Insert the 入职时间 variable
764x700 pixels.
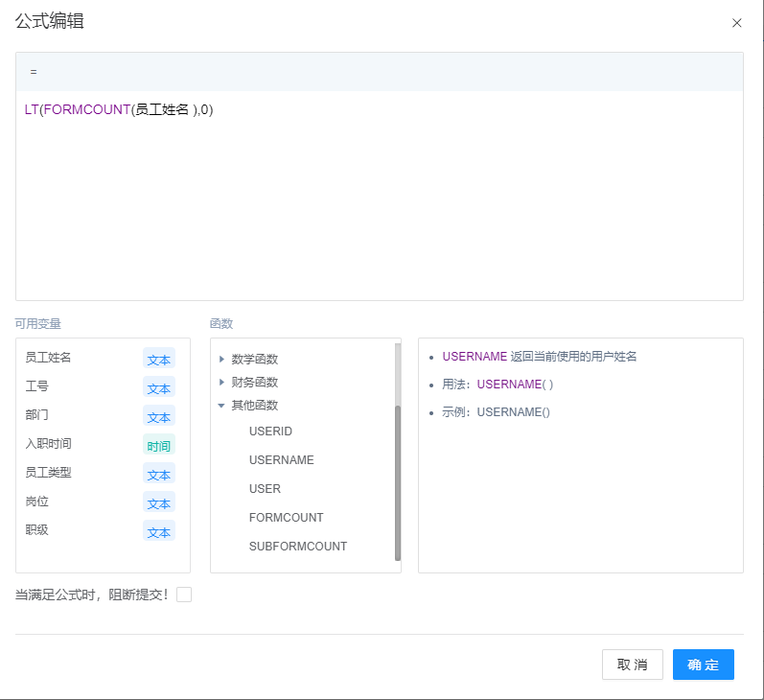(48, 444)
